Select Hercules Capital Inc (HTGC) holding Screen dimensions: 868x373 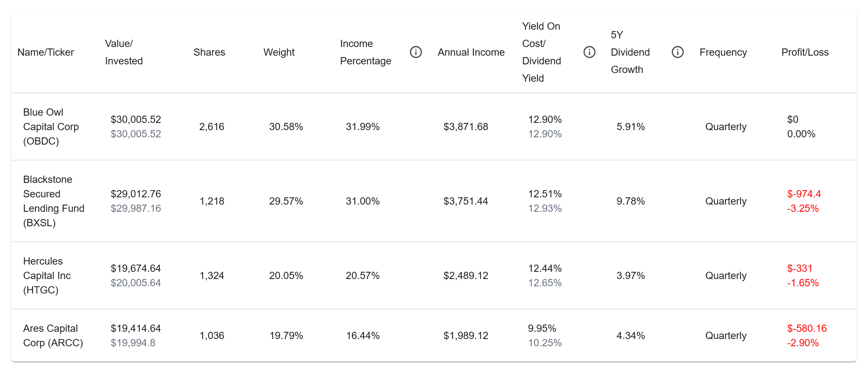[x=434, y=275]
